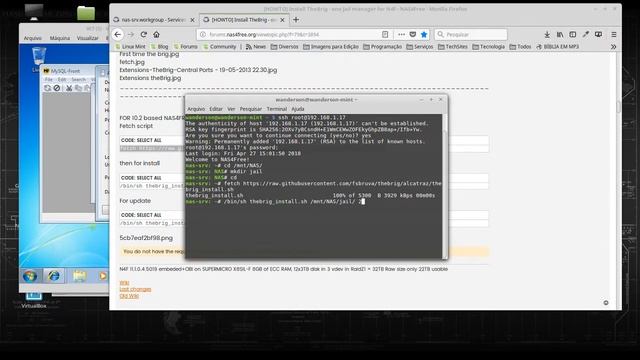Click attachment name fetch.jpg

pyautogui.click(x=132, y=62)
